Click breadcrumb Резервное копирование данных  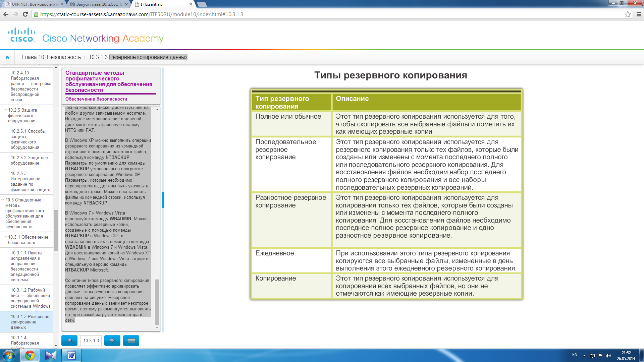point(148,57)
